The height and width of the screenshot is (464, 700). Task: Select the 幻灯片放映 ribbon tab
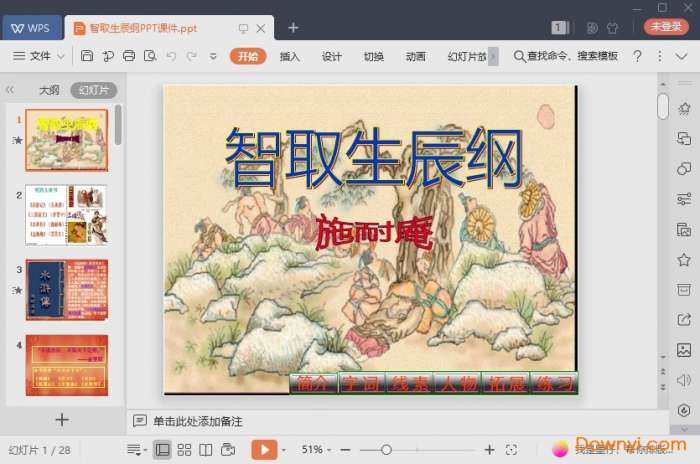(x=467, y=56)
